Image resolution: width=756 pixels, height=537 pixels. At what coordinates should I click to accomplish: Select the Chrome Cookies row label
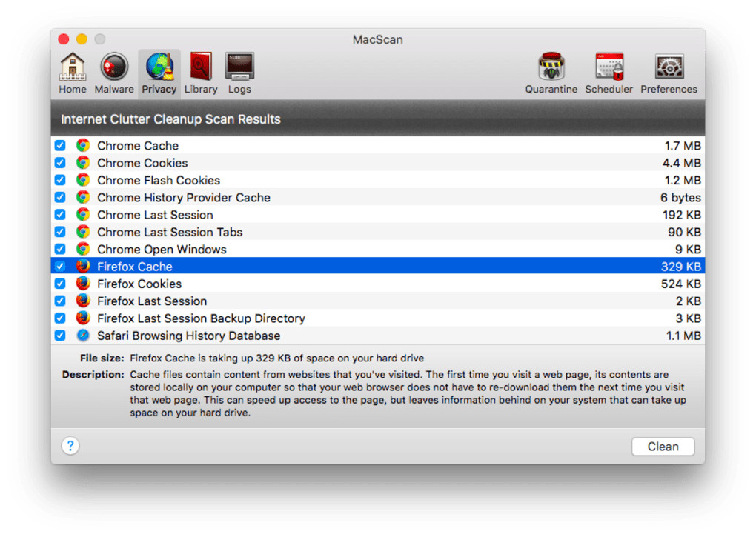click(142, 163)
